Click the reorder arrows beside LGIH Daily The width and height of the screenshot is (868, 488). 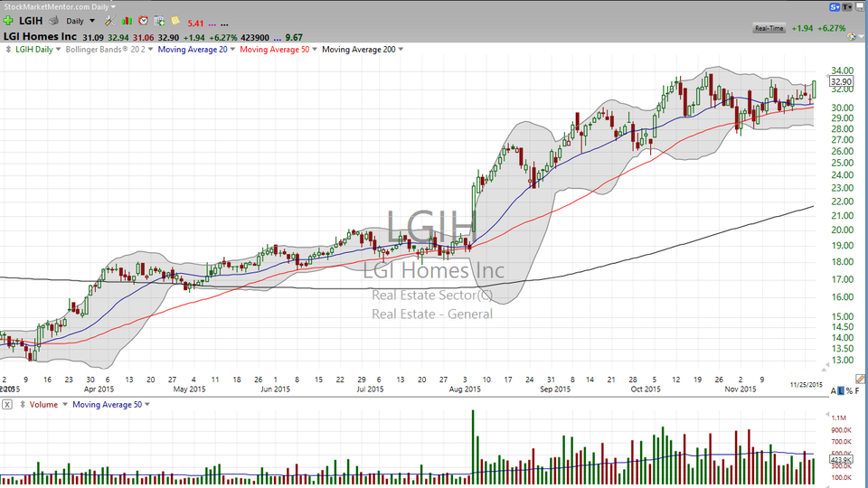point(8,49)
